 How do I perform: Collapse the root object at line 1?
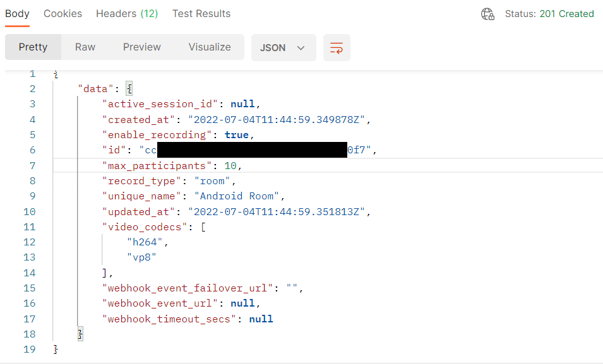pos(56,74)
